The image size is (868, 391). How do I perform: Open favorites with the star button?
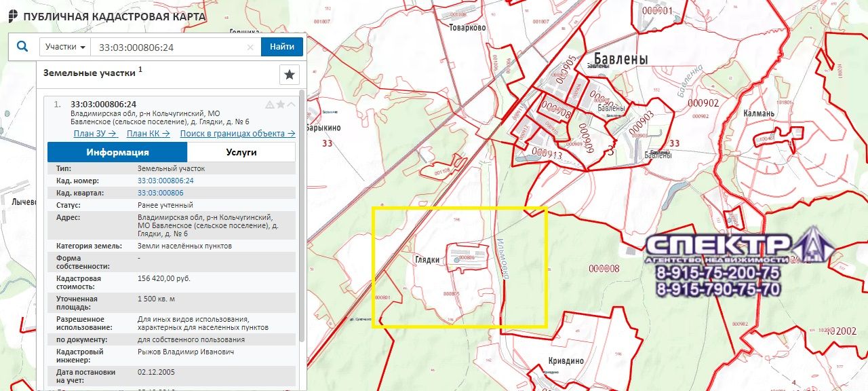pos(290,75)
